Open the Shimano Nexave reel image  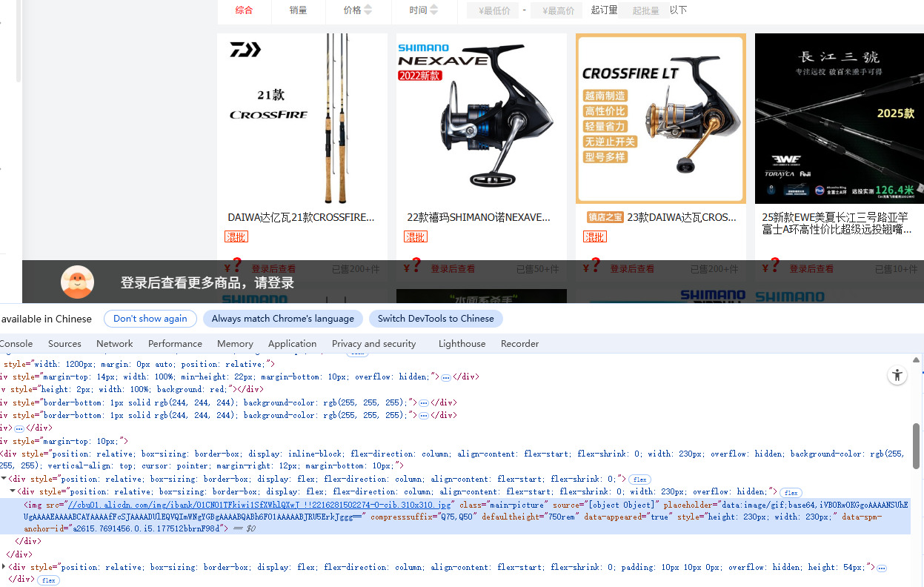point(482,119)
